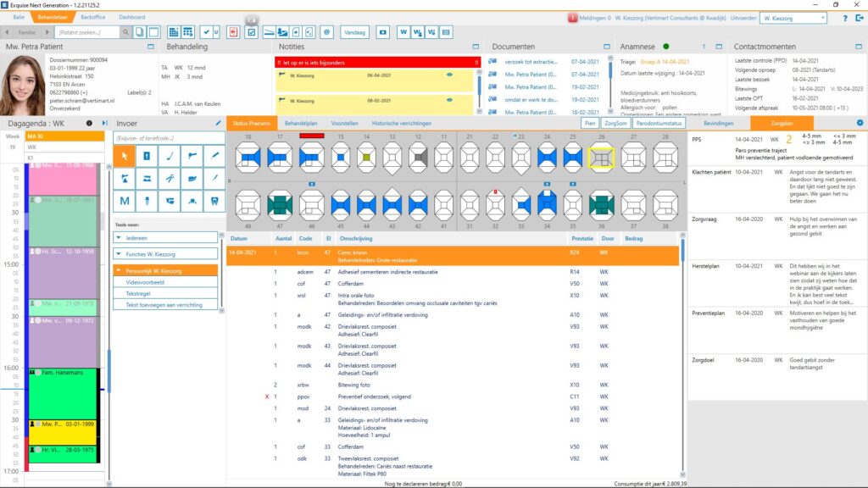The image size is (868, 488).
Task: Click the previous Familie arrow
Action: (7, 32)
